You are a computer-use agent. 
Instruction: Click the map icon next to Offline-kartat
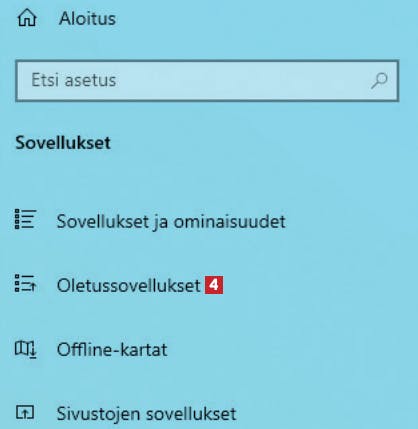(25, 349)
